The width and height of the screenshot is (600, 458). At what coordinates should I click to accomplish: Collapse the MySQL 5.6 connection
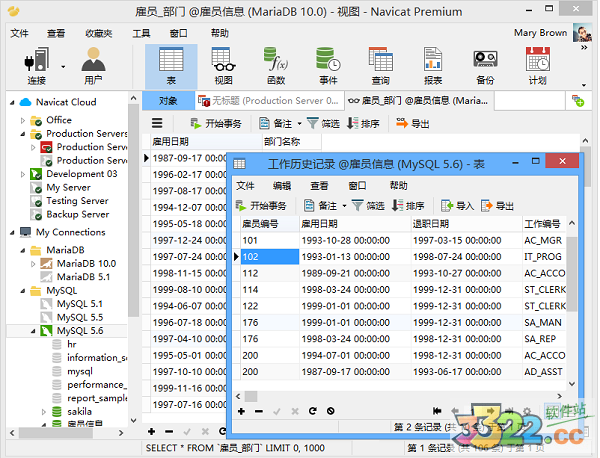coord(33,331)
